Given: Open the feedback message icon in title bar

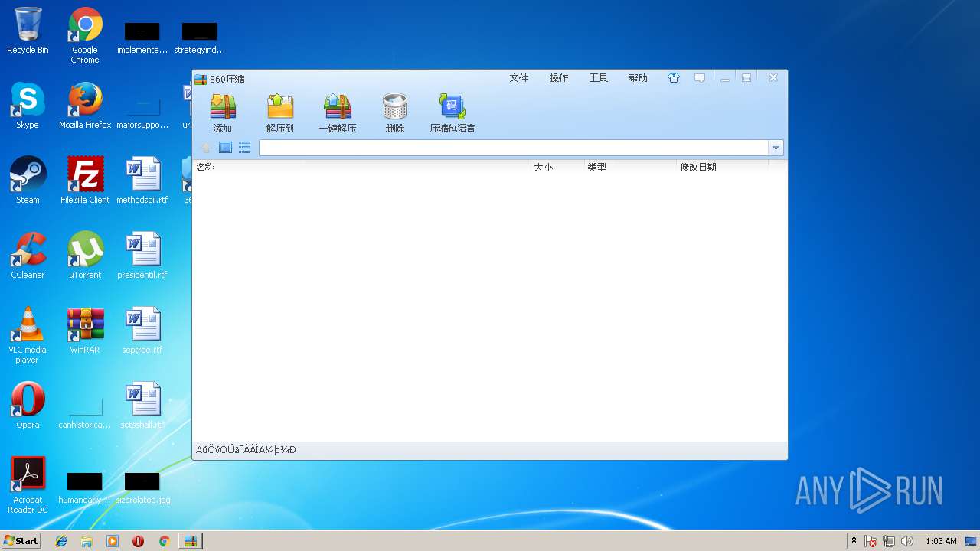Looking at the screenshot, I should (x=699, y=78).
